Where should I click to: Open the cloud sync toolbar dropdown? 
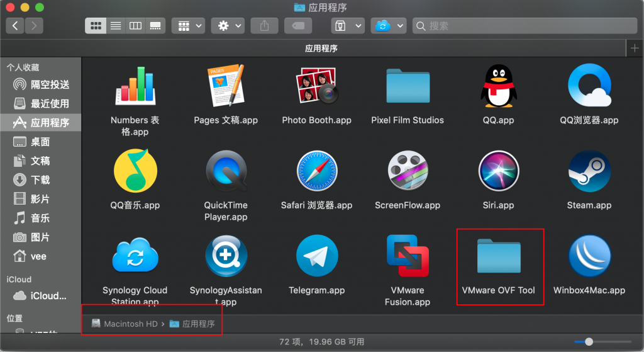[387, 26]
